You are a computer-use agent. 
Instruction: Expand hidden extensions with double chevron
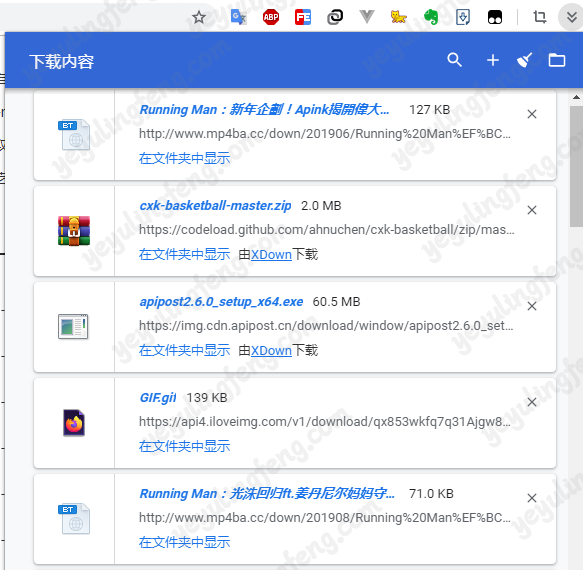tap(571, 17)
